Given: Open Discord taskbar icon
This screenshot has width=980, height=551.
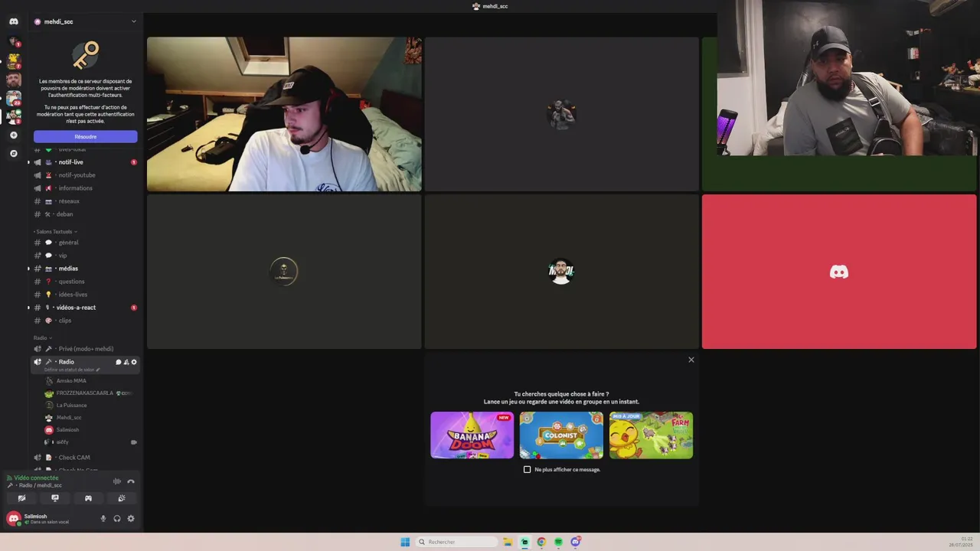Looking at the screenshot, I should pyautogui.click(x=576, y=542).
